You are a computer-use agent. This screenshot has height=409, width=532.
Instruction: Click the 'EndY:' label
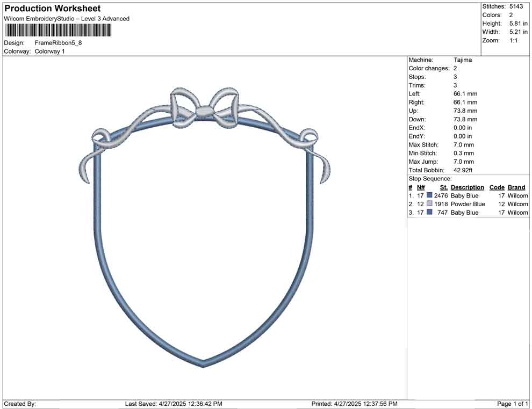pos(416,136)
